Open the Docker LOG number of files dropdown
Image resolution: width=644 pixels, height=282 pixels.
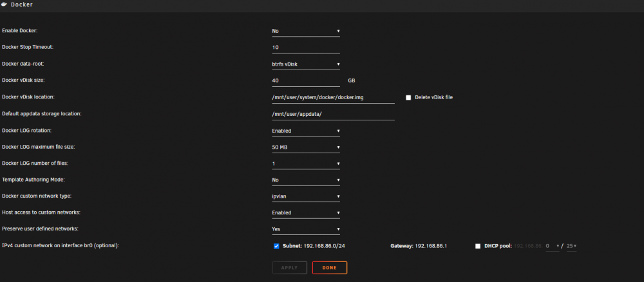(306, 164)
